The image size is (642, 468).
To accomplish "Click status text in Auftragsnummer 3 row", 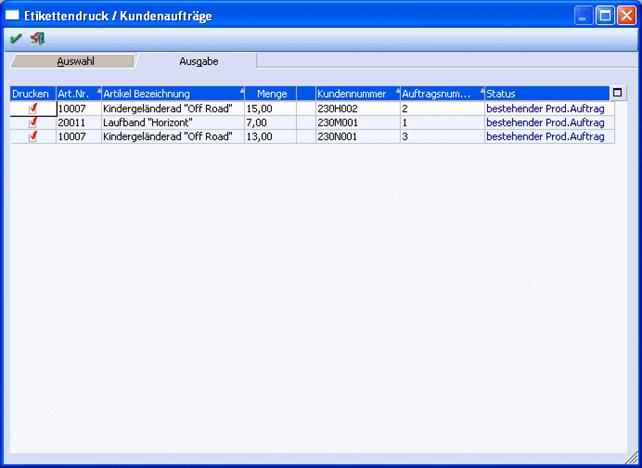I will pyautogui.click(x=545, y=136).
